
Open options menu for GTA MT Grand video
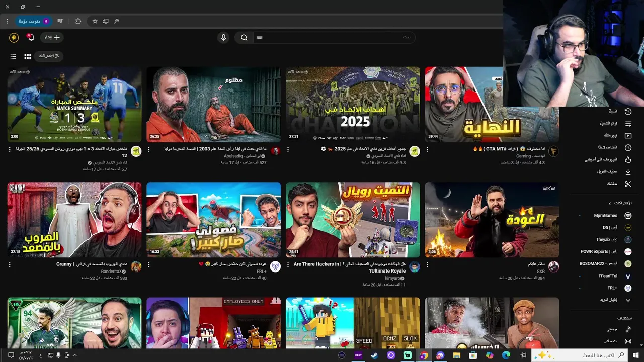click(x=427, y=149)
